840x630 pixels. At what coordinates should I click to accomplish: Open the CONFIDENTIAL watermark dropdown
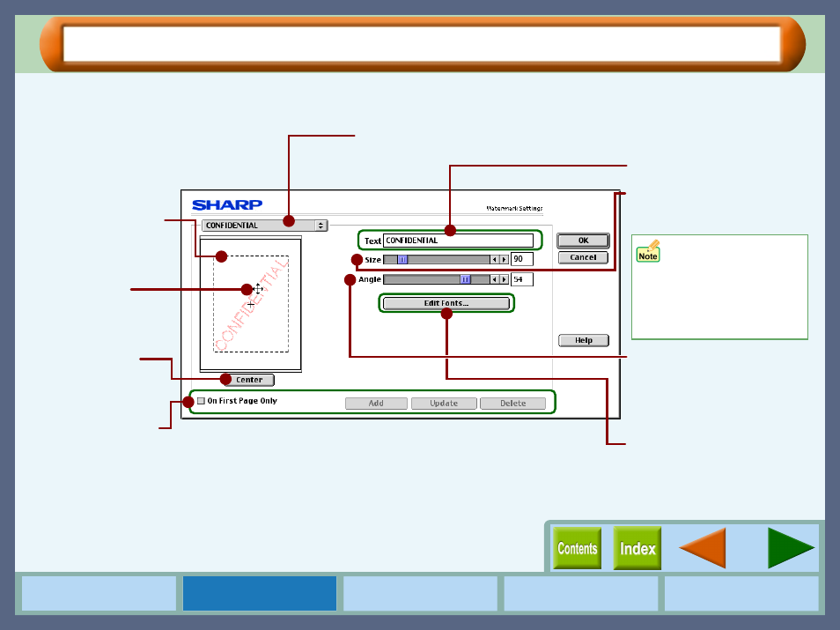[265, 226]
